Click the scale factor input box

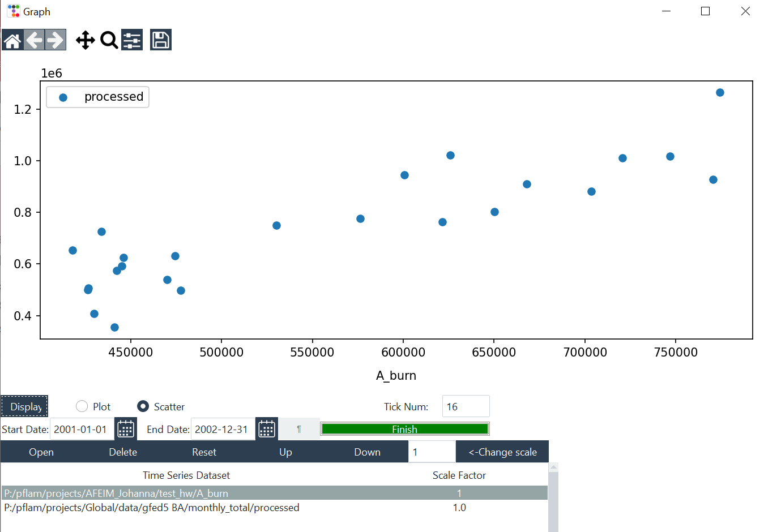pos(432,452)
